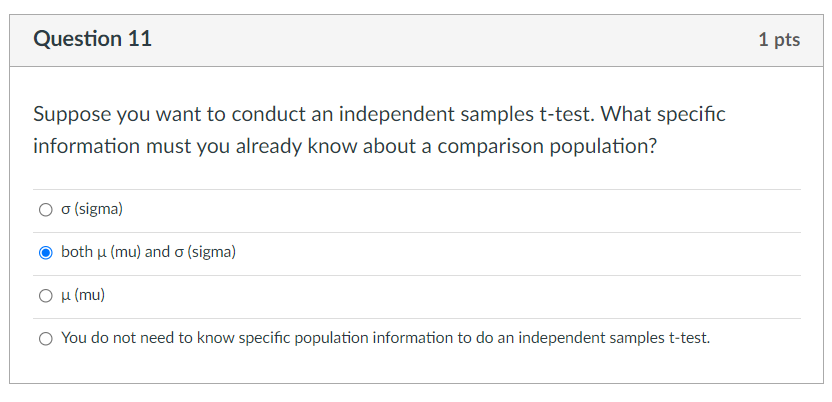Click "t-test." ending the last answer option

(688, 338)
